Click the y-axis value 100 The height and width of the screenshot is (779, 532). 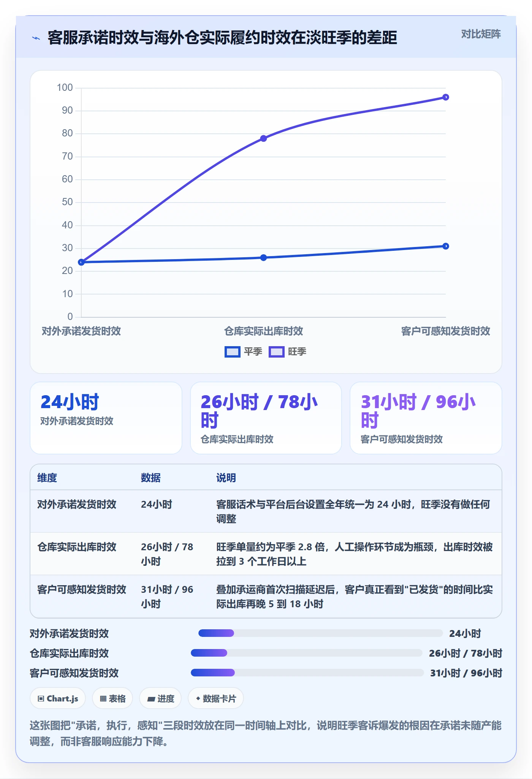point(65,87)
